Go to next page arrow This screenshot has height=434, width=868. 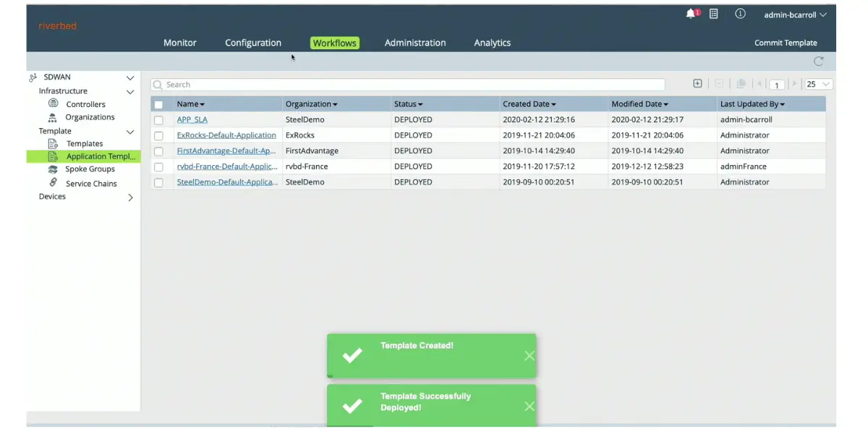(794, 84)
